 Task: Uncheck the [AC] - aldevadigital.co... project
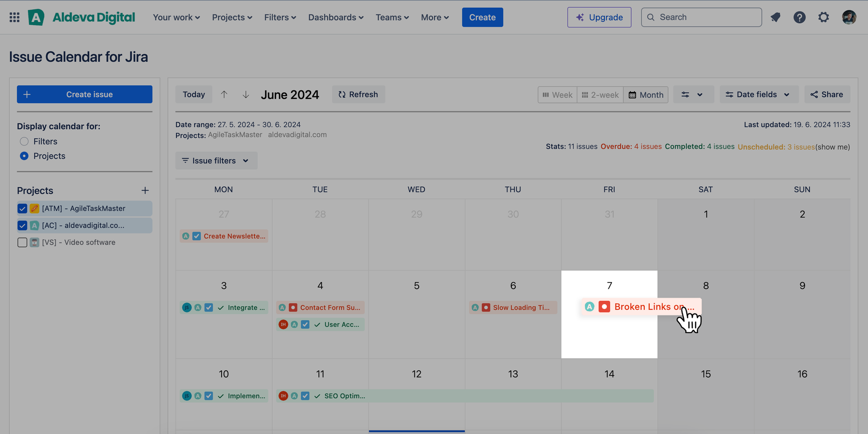[x=22, y=225]
